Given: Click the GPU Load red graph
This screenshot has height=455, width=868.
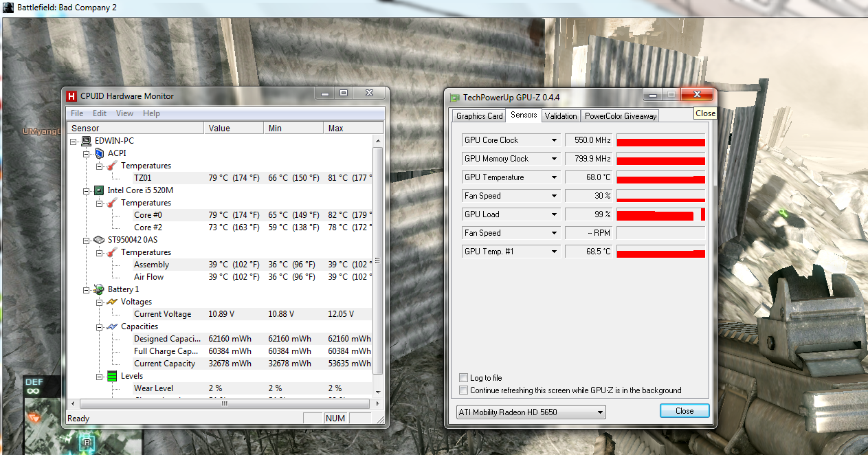Looking at the screenshot, I should pyautogui.click(x=661, y=214).
